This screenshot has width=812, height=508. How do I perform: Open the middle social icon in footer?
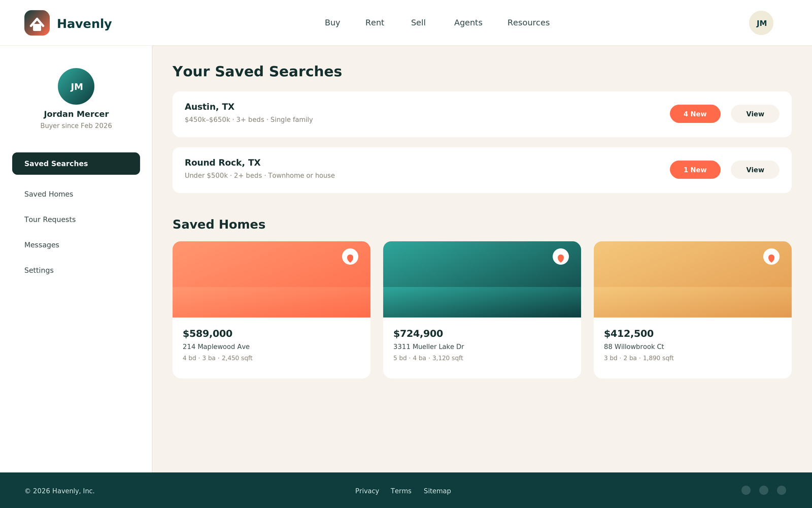(x=764, y=490)
